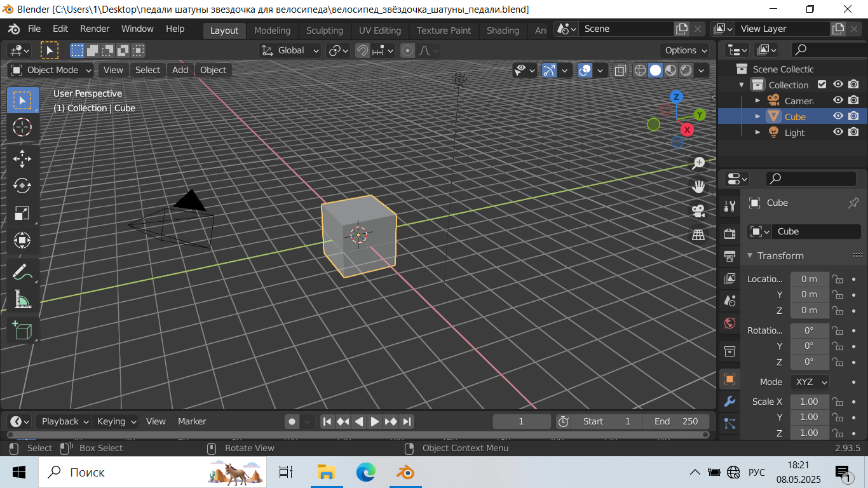Open Modifier properties wrench tab
Viewport: 868px width, 488px height.
729,402
